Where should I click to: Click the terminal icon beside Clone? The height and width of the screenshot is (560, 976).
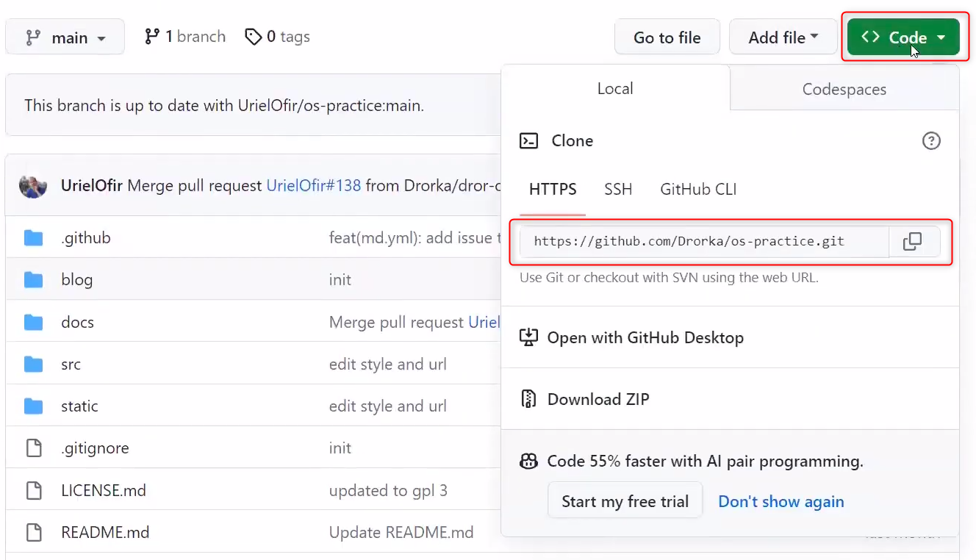(528, 141)
